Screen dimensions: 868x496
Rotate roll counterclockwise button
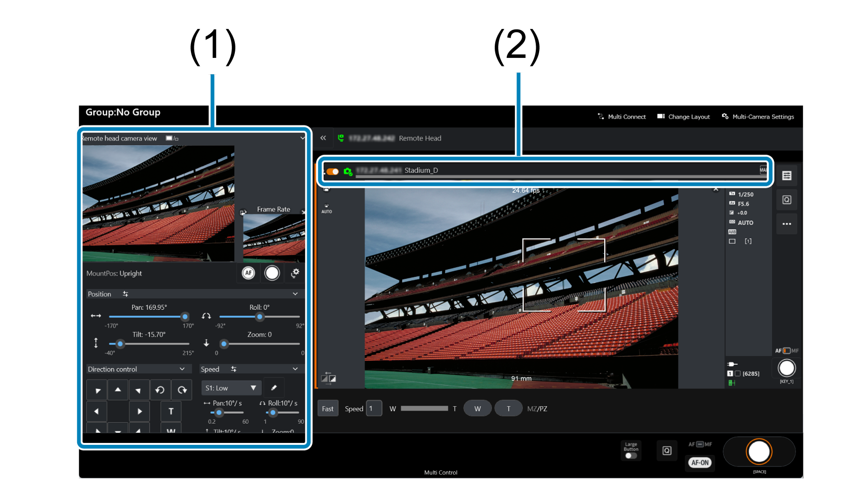tap(160, 389)
